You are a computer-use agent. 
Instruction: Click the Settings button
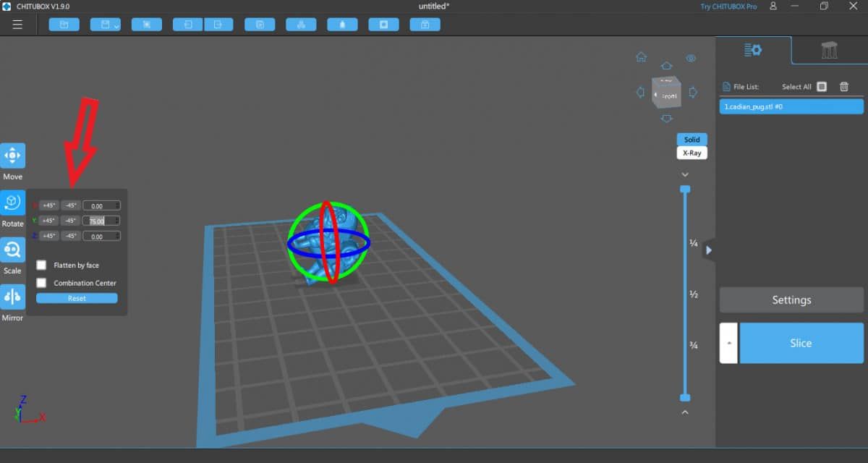[791, 300]
